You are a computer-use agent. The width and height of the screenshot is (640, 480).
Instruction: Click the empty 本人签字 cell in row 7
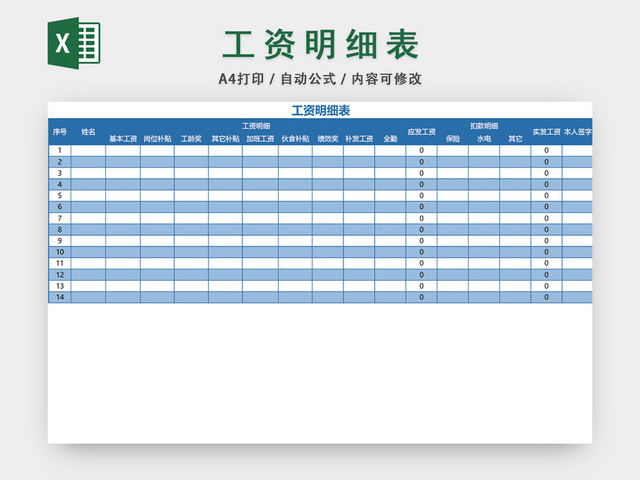(578, 218)
